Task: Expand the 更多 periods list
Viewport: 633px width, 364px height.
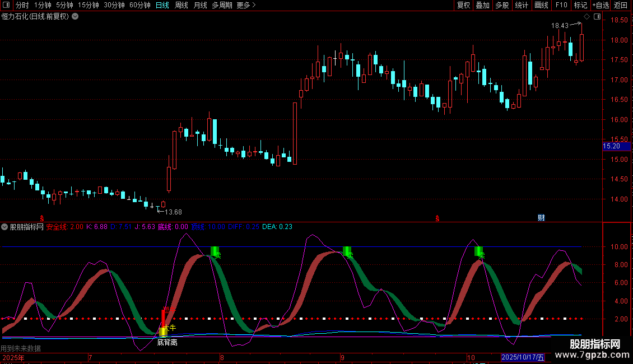Action: click(x=246, y=5)
